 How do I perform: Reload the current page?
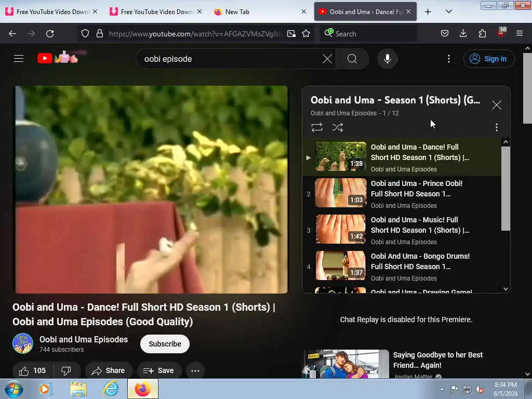50,33
